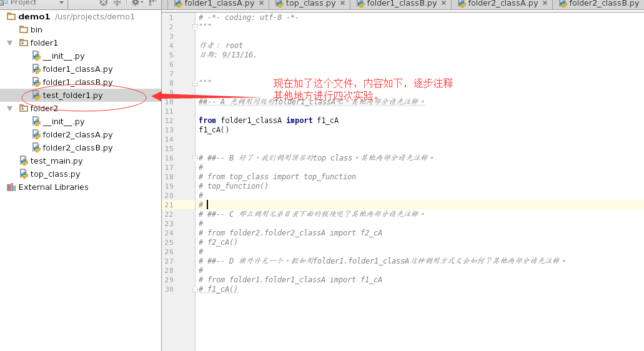Click the '# from folder1.folder1_classA import f1_cA' line

coord(290,280)
